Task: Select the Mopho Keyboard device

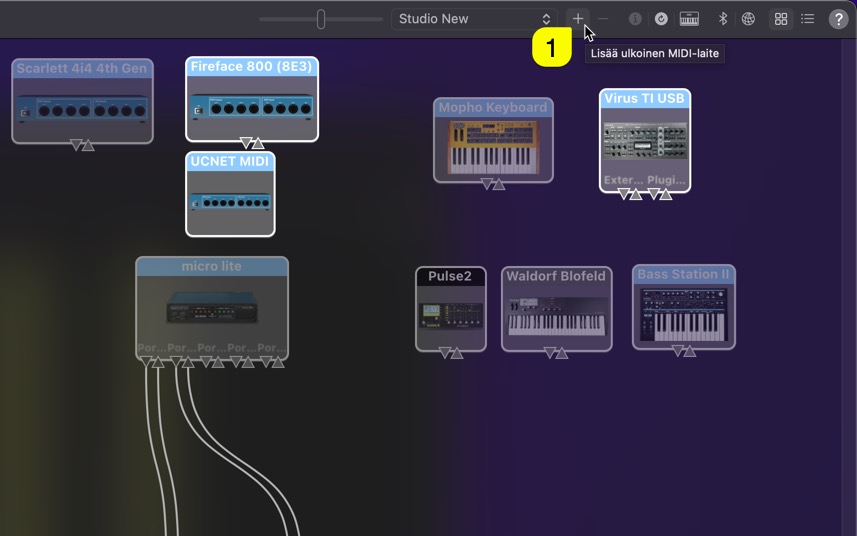Action: pyautogui.click(x=493, y=143)
